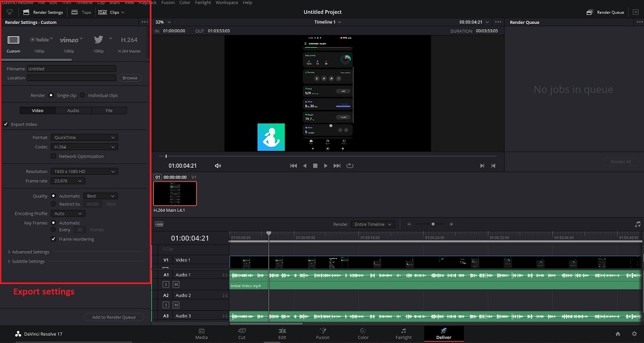644x343 pixels.
Task: Open project settings gear icon
Action: 634,334
